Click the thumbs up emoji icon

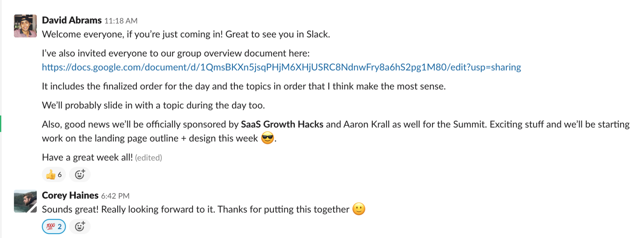tap(51, 175)
